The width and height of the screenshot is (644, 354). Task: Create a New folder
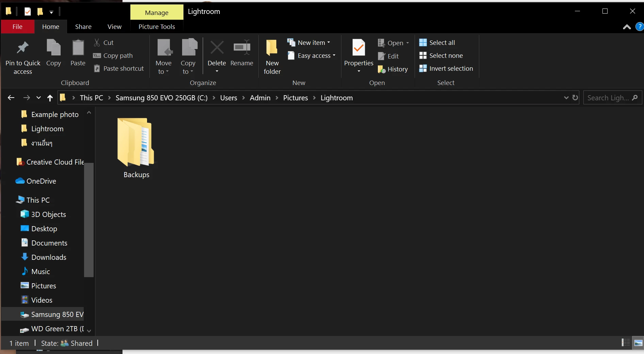point(272,56)
